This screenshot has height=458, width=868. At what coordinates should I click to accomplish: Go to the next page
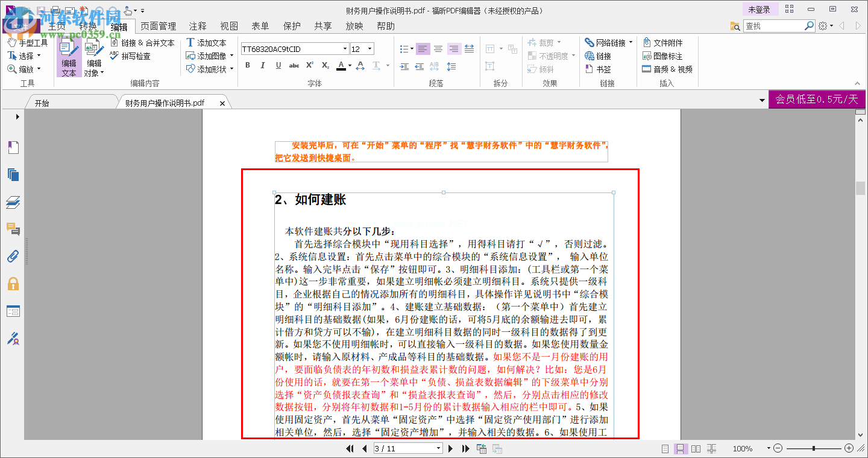450,448
